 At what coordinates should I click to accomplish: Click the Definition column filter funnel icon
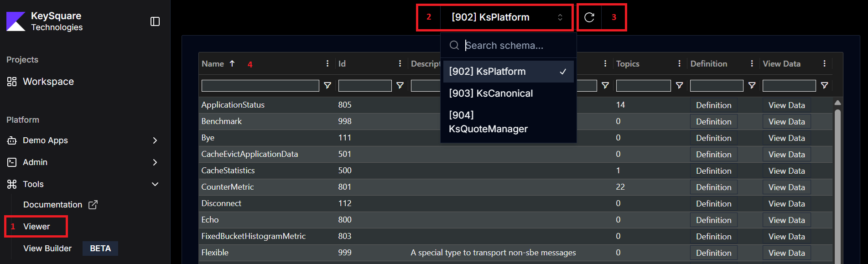[752, 85]
